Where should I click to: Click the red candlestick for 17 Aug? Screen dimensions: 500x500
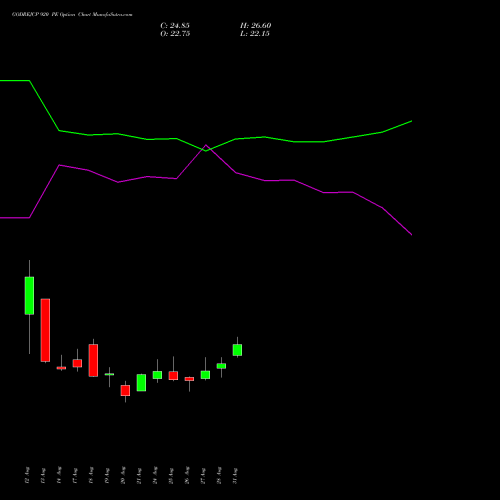coord(77,363)
